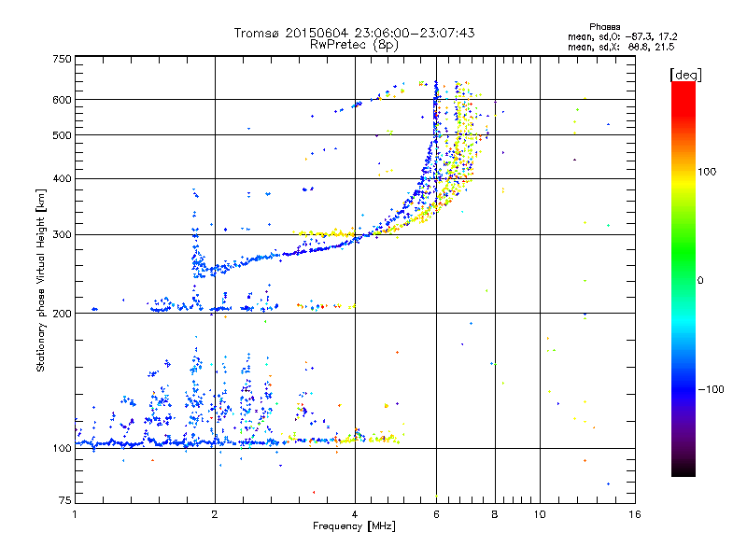
Task: Click the x-axis '1' tick label
Action: pyautogui.click(x=75, y=514)
